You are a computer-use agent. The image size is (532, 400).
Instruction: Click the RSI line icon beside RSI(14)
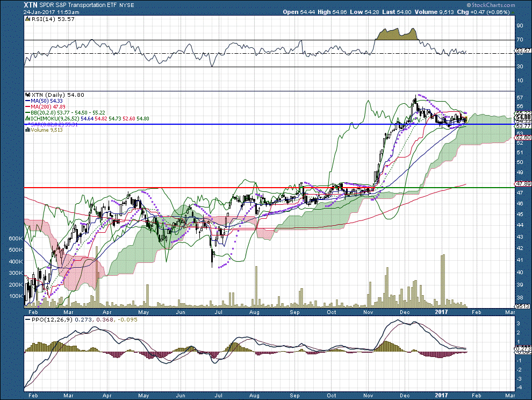(x=28, y=19)
